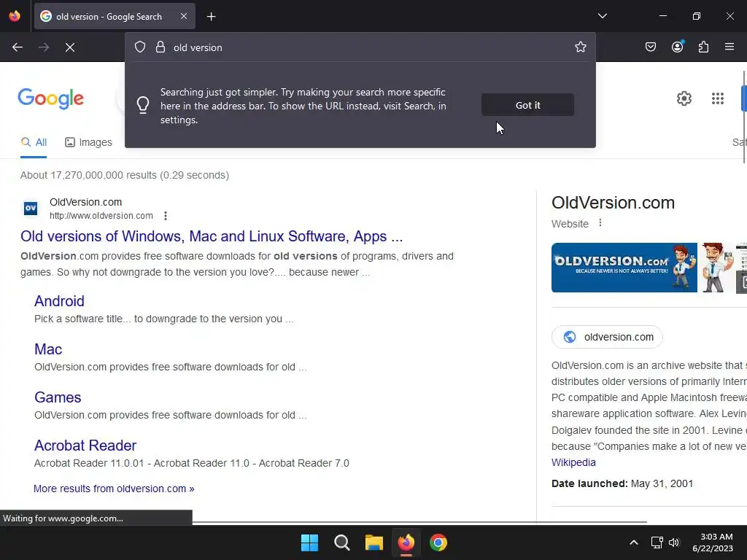Select the All search tab
Viewport: 747px width, 560px height.
click(34, 142)
